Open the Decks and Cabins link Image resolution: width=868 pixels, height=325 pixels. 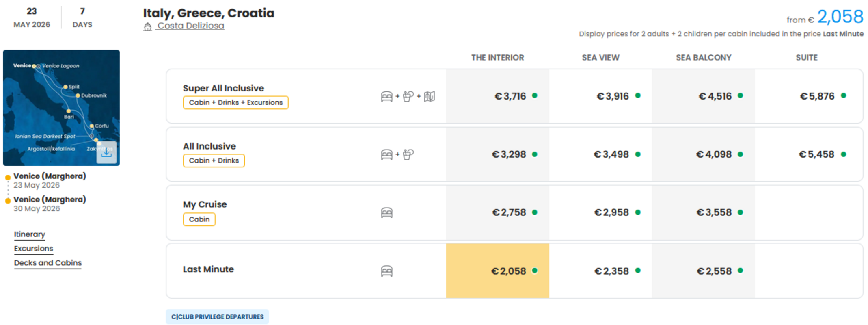click(48, 263)
